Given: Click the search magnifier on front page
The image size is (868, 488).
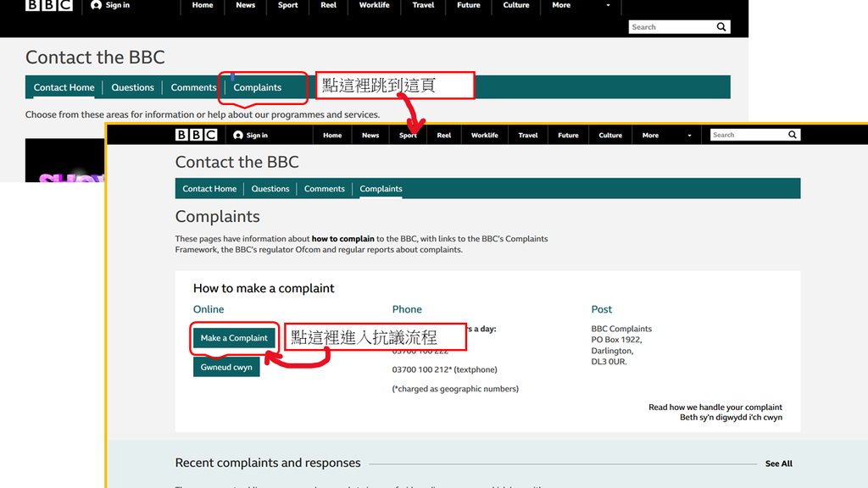Looking at the screenshot, I should (793, 135).
